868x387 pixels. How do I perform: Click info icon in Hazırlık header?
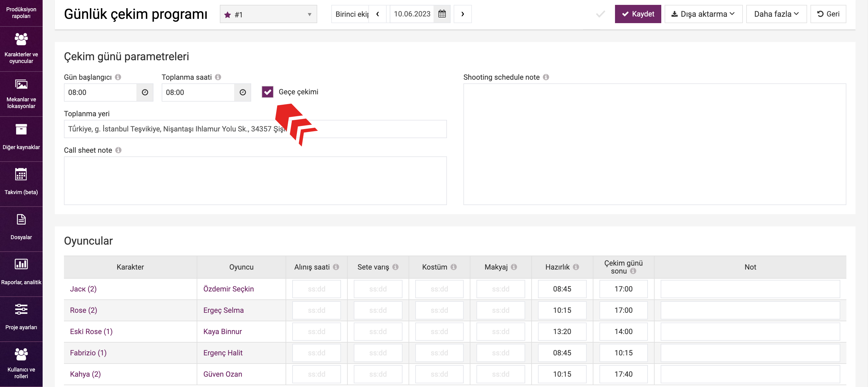[576, 267]
